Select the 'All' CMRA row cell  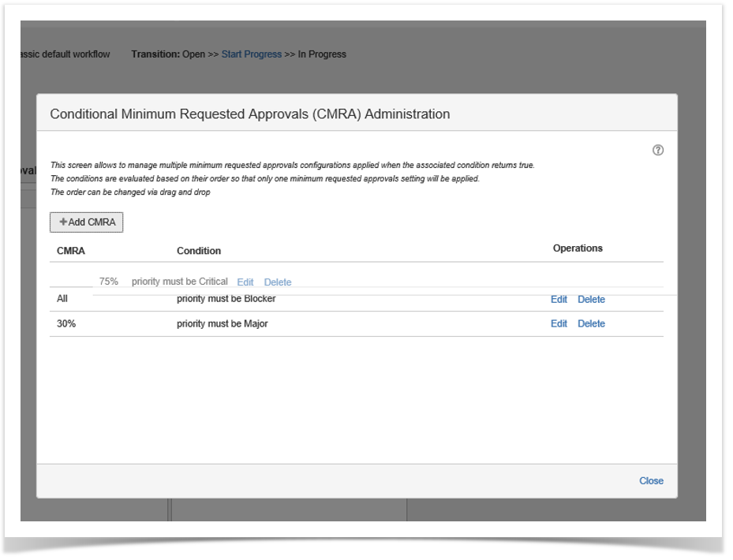(x=63, y=300)
